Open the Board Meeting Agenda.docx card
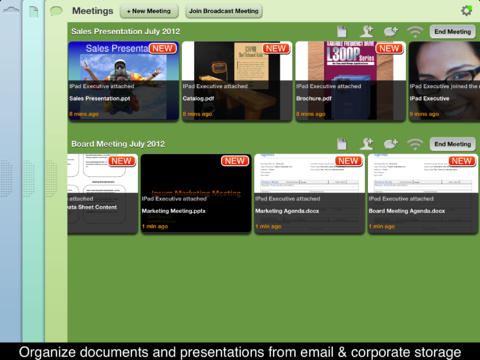The height and width of the screenshot is (360, 480). (423, 194)
